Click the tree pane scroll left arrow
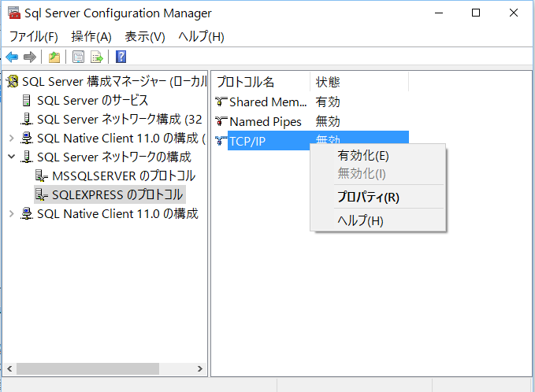The image size is (535, 392). coord(9,369)
